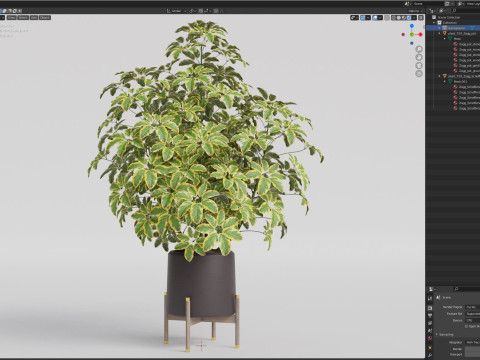Viewport: 480px width, 360px height.
Task: Select the highlighted Background object in outliner
Action: click(x=453, y=28)
